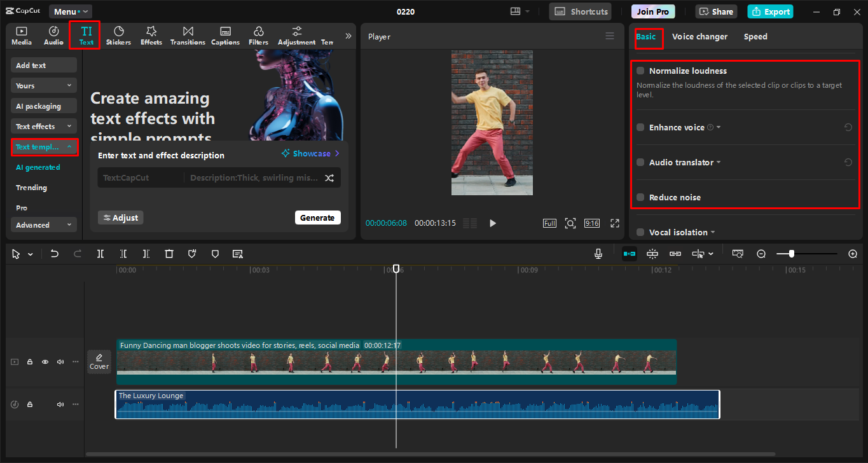Expand the Text effects dropdown
Viewport: 868px width, 463px height.
tap(44, 127)
